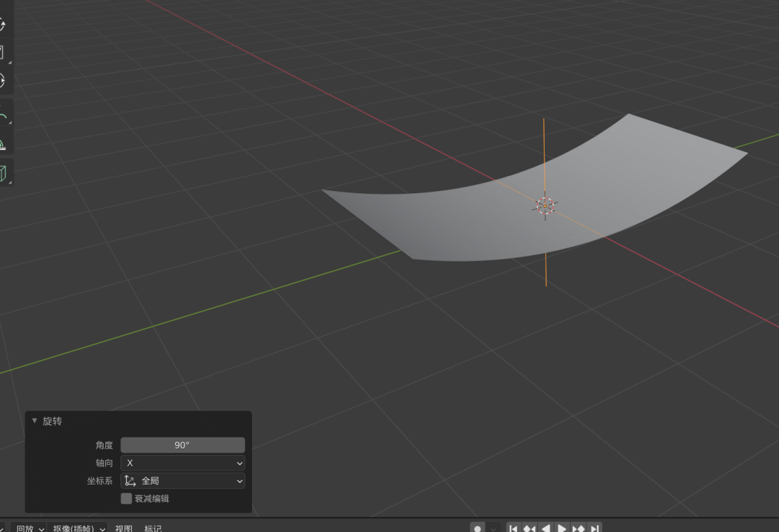The width and height of the screenshot is (779, 532).
Task: Jump to the last frame
Action: click(594, 528)
